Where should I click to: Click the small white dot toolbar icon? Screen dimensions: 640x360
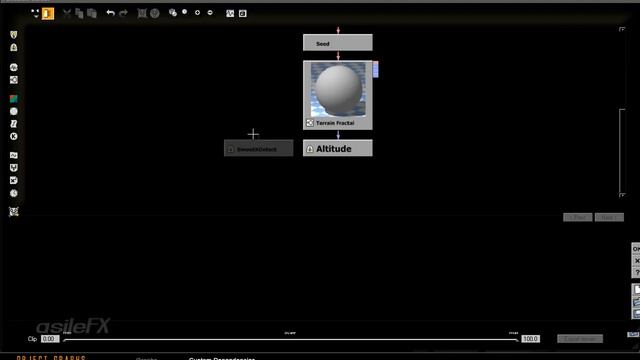(185, 12)
